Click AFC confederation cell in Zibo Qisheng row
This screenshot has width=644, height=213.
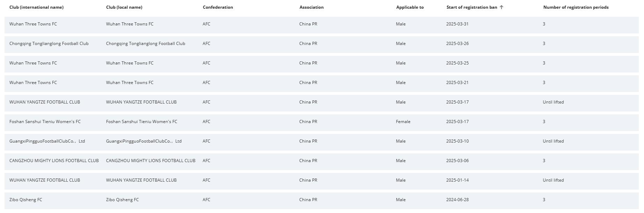tap(206, 200)
